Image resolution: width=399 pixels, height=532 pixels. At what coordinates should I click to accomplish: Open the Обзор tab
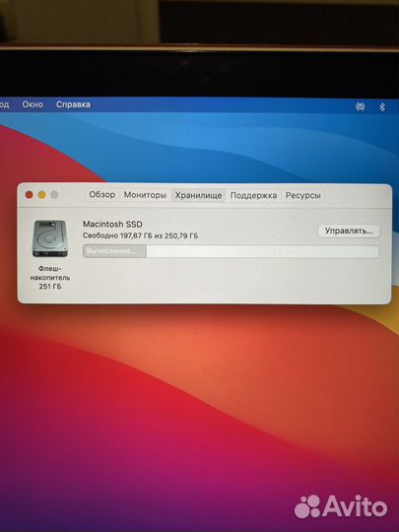coord(101,195)
